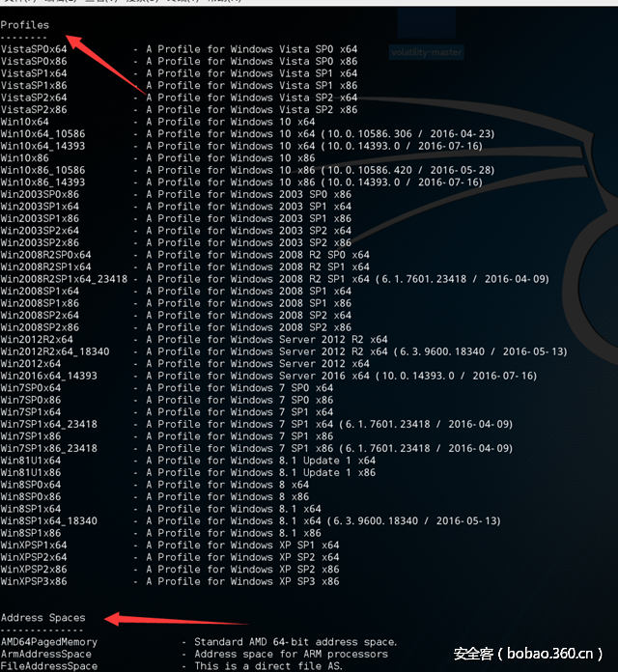Click build text "(10.0.10586.306 / 2016-04-23)"
The width and height of the screenshot is (618, 672).
click(408, 133)
